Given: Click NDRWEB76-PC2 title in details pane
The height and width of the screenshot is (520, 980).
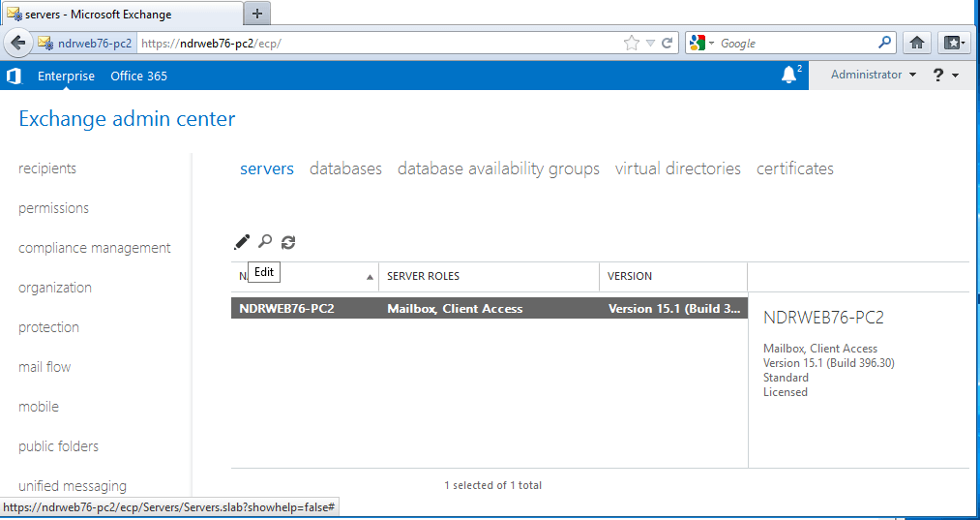Looking at the screenshot, I should [x=823, y=318].
